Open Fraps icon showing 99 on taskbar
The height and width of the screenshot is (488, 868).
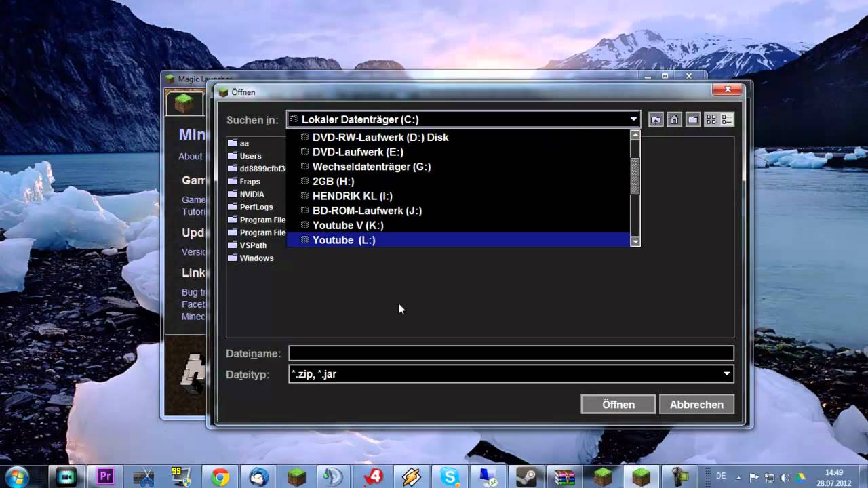181,476
